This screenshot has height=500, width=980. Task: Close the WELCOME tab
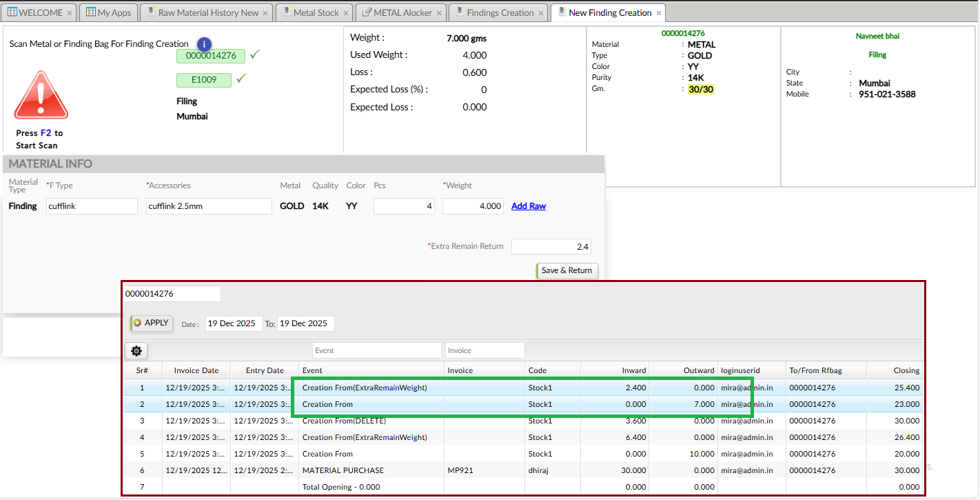pos(70,13)
